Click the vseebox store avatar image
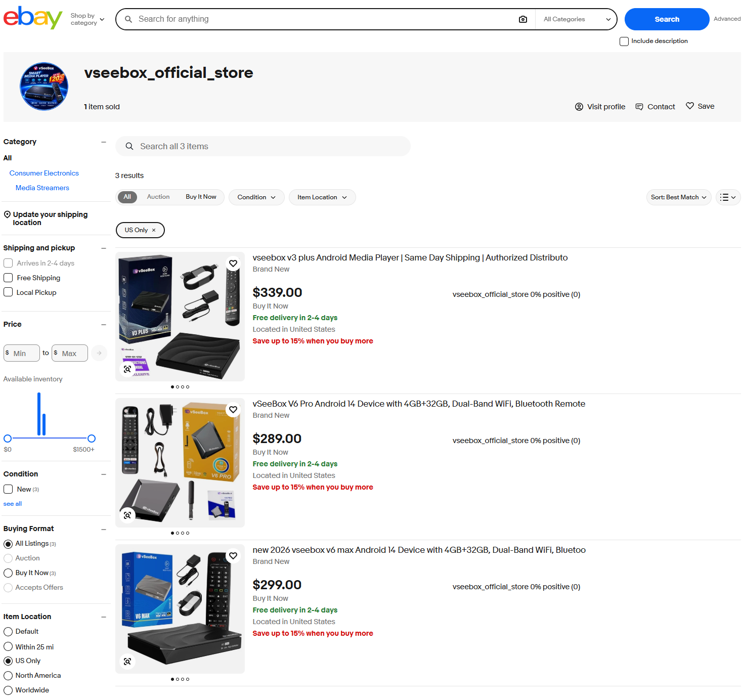742x700 pixels. point(44,86)
